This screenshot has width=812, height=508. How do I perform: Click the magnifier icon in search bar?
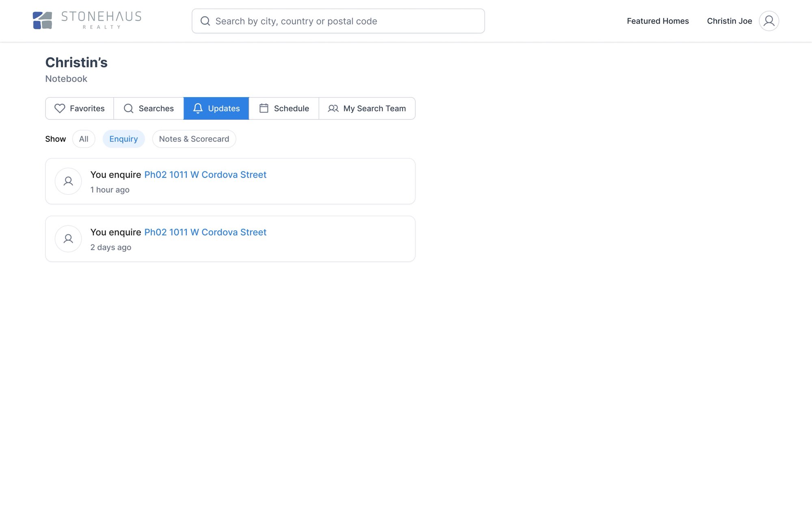pyautogui.click(x=205, y=21)
